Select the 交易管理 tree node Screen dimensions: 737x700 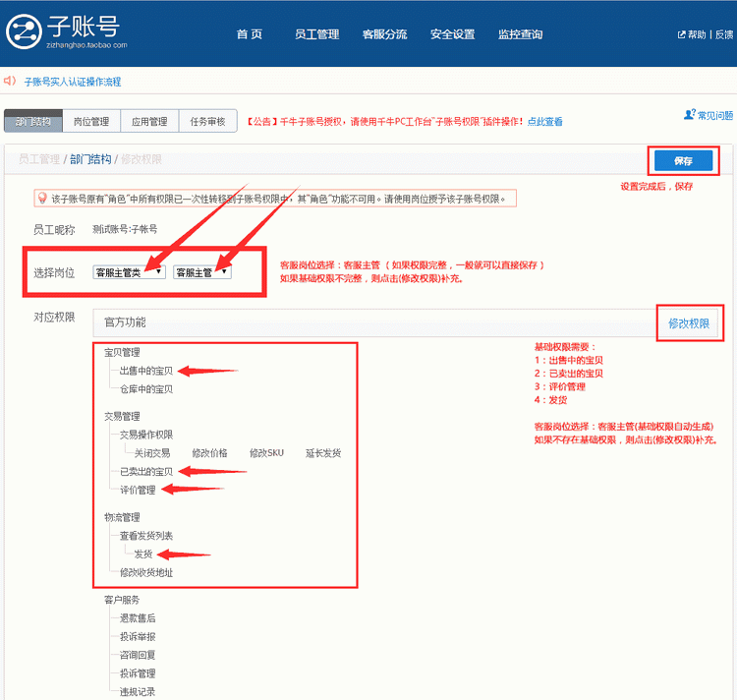(x=122, y=416)
